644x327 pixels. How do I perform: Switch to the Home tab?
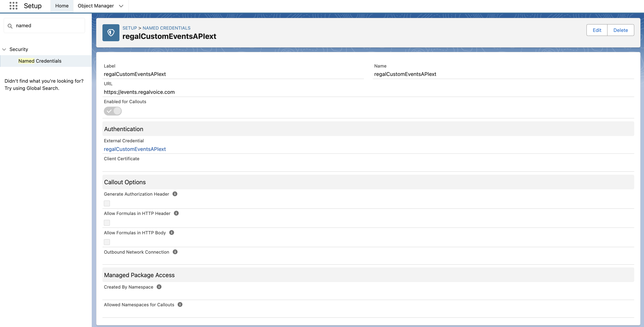coord(62,6)
